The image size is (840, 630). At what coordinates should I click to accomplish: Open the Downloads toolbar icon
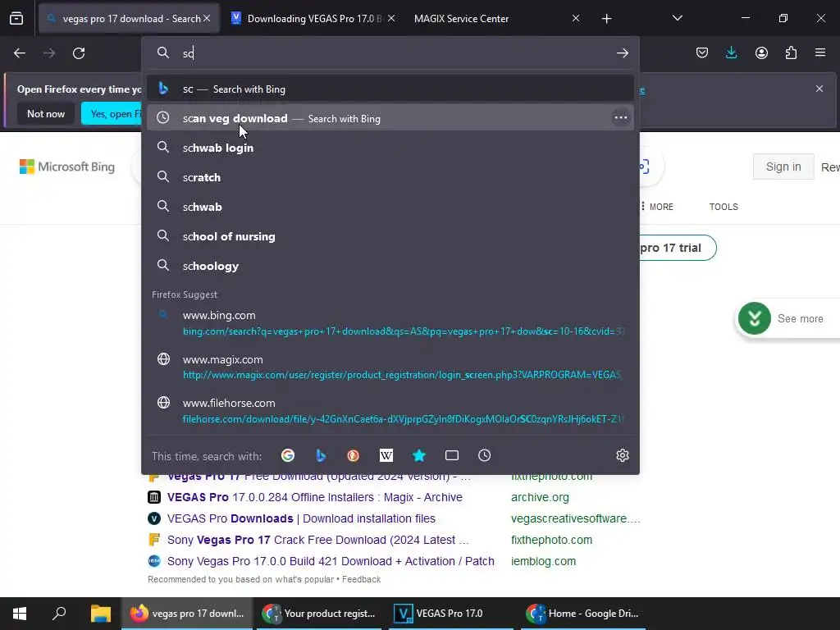pyautogui.click(x=731, y=52)
